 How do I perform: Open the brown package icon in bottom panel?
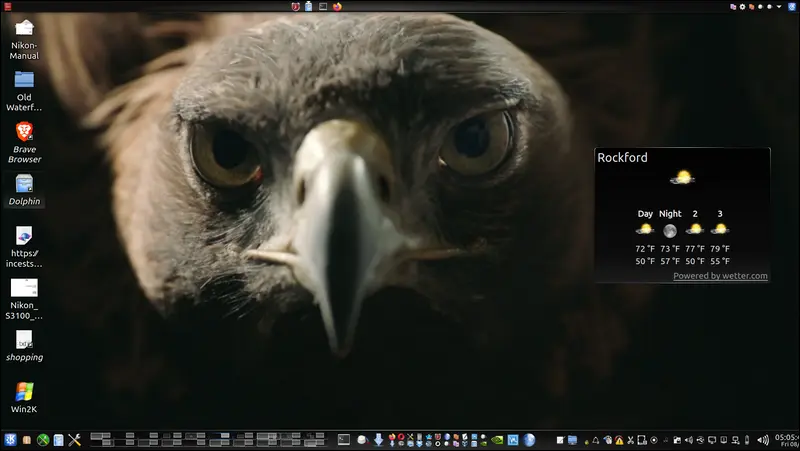pos(27,440)
